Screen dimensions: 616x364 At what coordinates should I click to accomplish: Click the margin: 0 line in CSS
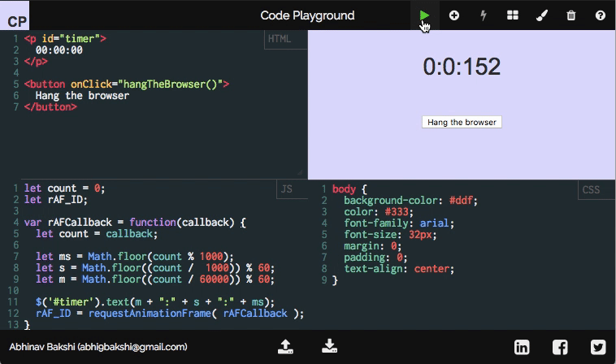373,246
